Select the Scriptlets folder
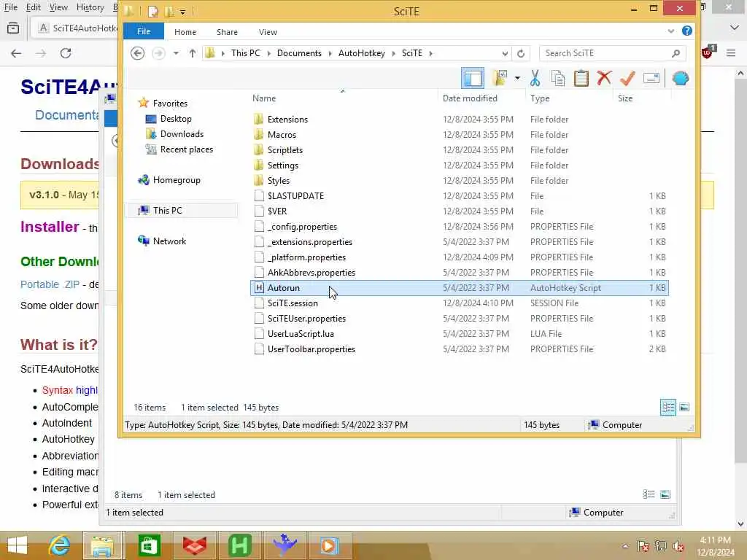The width and height of the screenshot is (747, 560). (285, 150)
